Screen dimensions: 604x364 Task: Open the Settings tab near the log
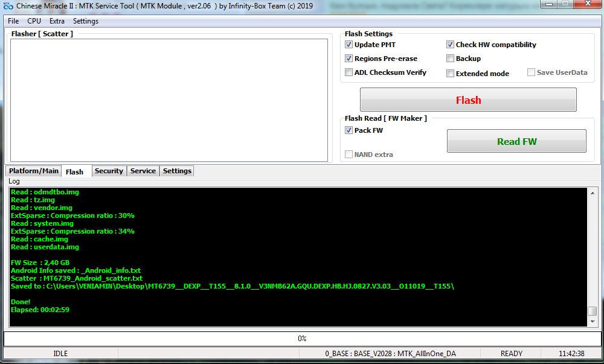coord(177,171)
